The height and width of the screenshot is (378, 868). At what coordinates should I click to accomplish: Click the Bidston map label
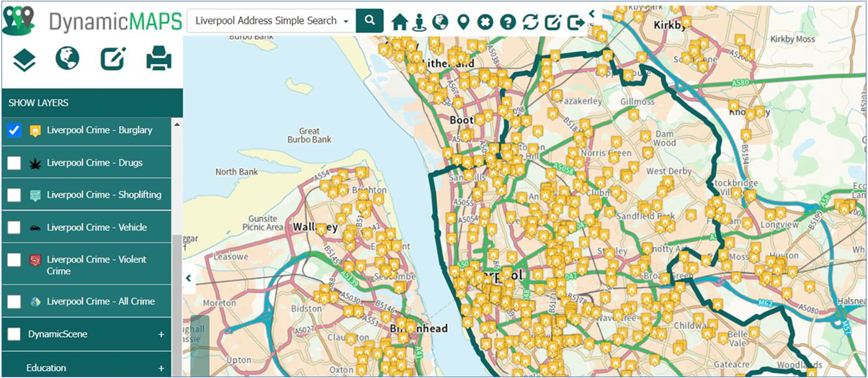click(308, 308)
